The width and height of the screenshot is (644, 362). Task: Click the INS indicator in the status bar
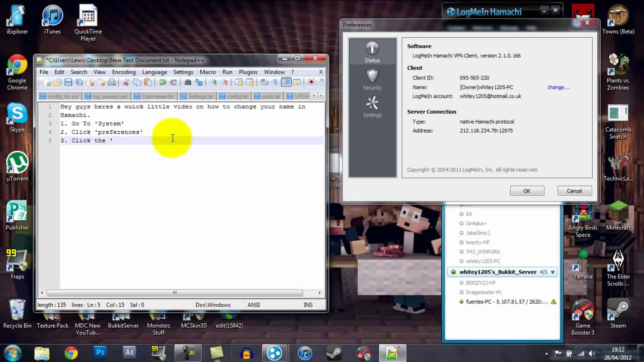pos(308,305)
